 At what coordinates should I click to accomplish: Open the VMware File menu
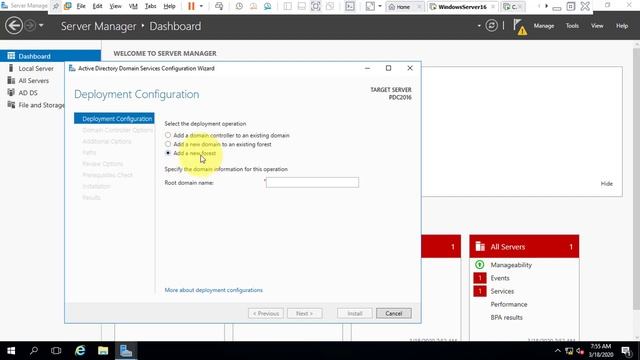81,6
